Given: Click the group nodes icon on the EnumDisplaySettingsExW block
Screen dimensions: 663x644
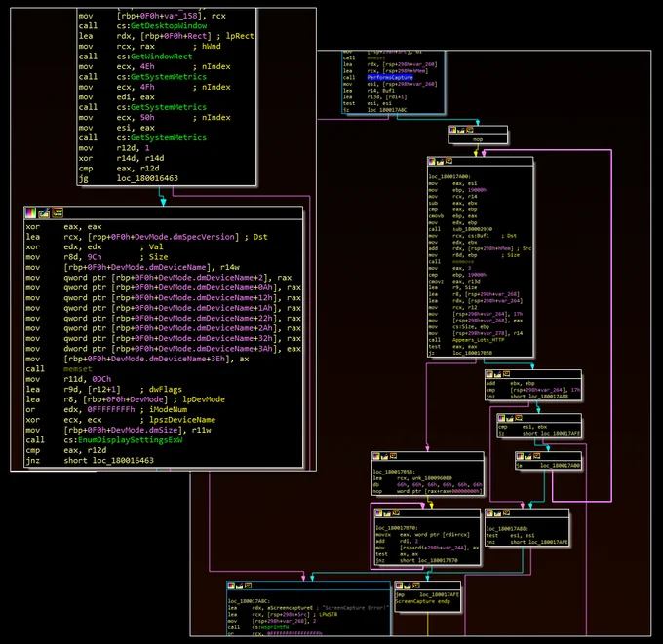Looking at the screenshot, I should (x=58, y=213).
